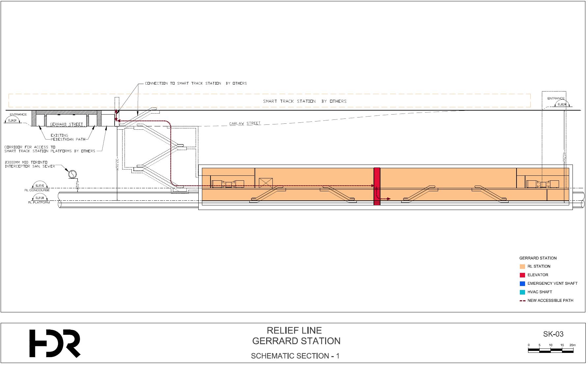The height and width of the screenshot is (365, 588).
Task: Select the blue Emergency Vent Shaft swatch
Action: coord(522,284)
